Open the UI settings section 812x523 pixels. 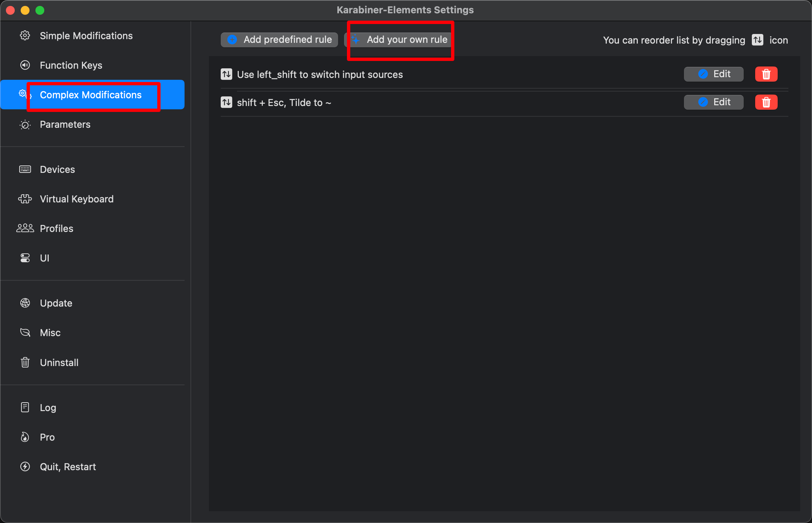pyautogui.click(x=44, y=258)
